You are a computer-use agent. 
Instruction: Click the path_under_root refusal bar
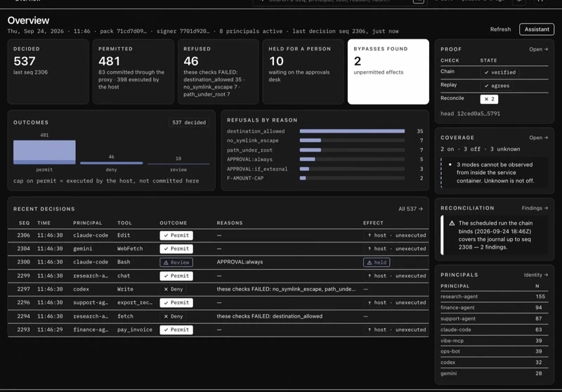(x=311, y=150)
